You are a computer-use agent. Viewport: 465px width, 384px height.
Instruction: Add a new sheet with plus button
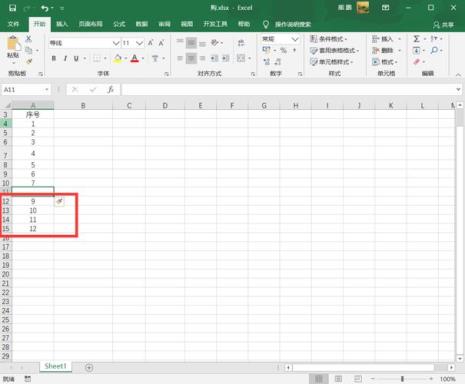coord(89,368)
